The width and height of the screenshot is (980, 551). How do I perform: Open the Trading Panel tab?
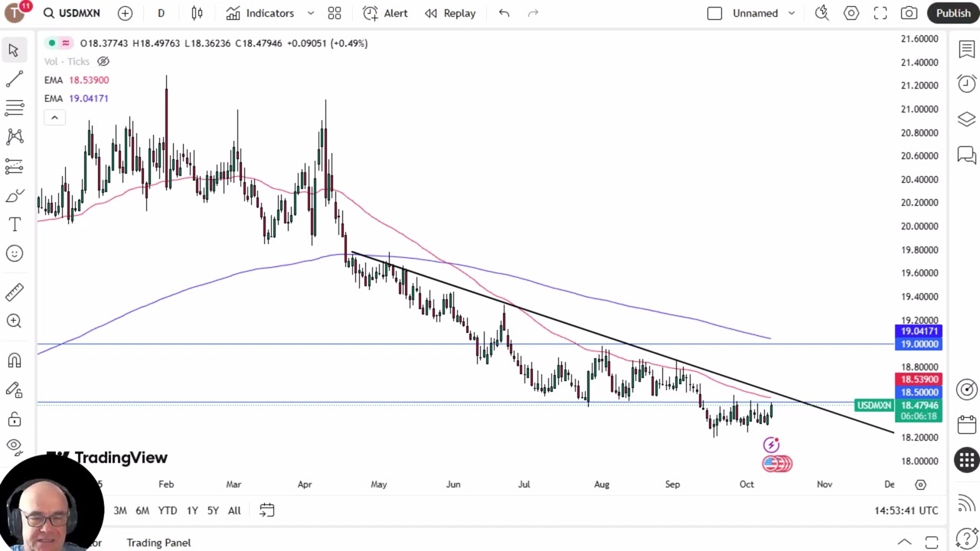pos(158,543)
